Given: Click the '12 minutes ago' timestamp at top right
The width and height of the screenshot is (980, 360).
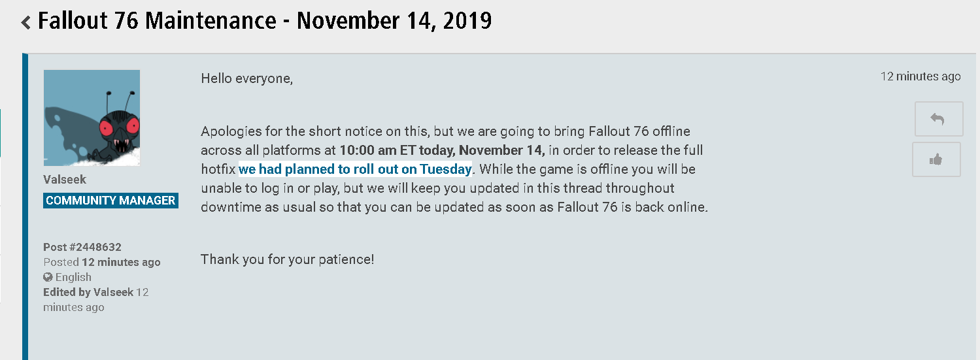Looking at the screenshot, I should 921,76.
